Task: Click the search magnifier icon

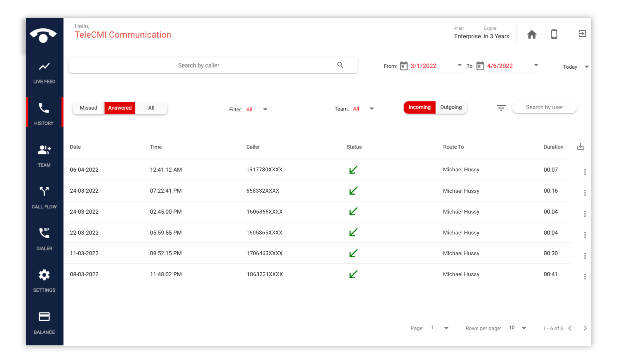Action: tap(340, 65)
